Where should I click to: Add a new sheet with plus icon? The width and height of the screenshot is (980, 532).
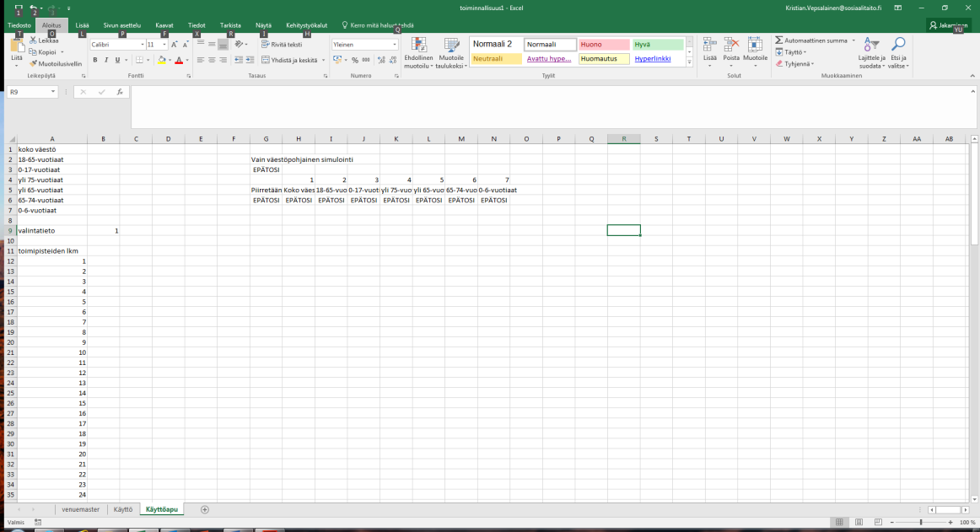click(x=204, y=509)
